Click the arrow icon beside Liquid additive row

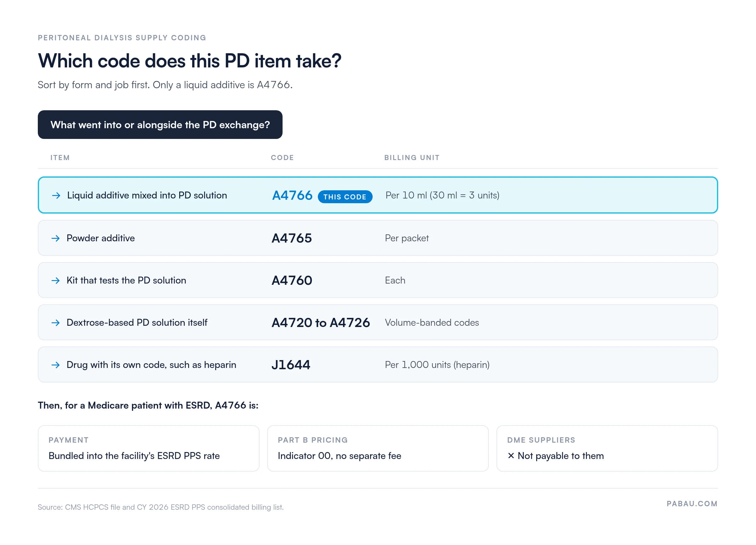56,195
